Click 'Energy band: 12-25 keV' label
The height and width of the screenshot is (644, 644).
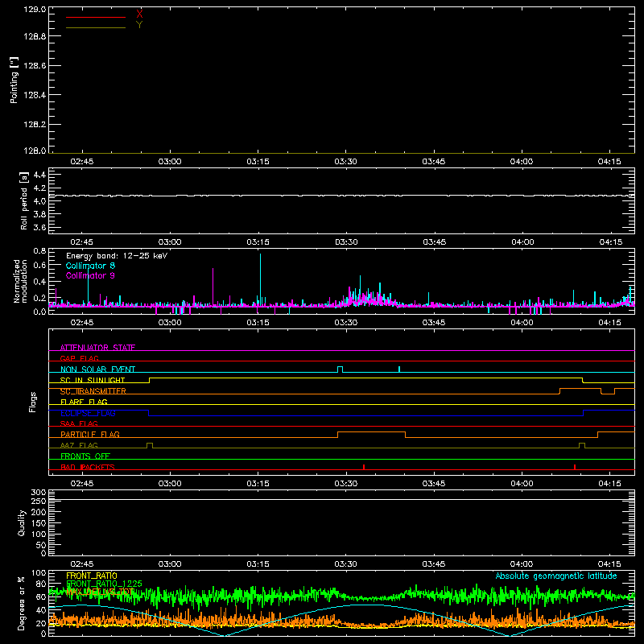[x=117, y=256]
